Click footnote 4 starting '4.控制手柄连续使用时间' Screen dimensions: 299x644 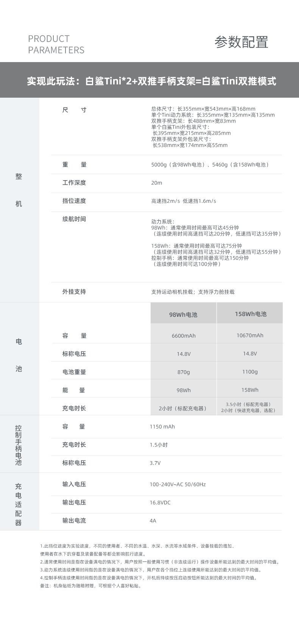(149, 578)
